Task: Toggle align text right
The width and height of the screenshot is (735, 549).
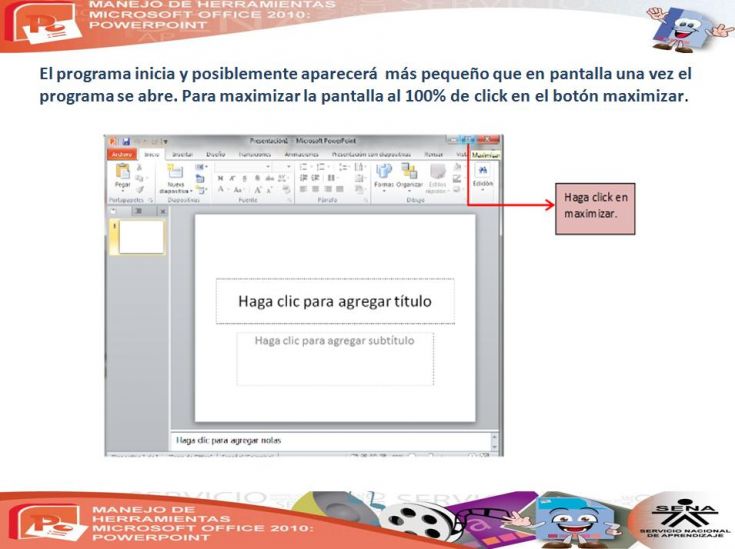Action: [328, 189]
